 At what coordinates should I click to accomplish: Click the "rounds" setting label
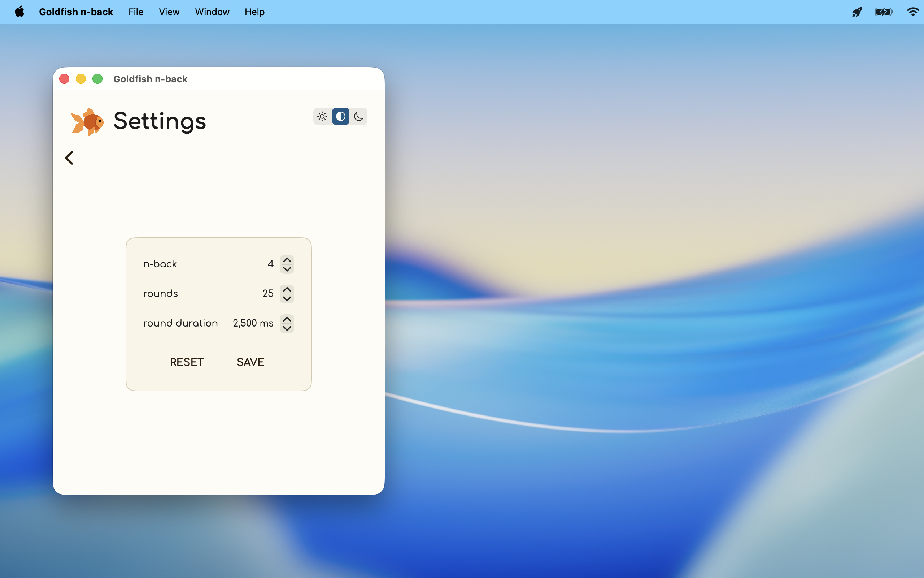(x=160, y=294)
